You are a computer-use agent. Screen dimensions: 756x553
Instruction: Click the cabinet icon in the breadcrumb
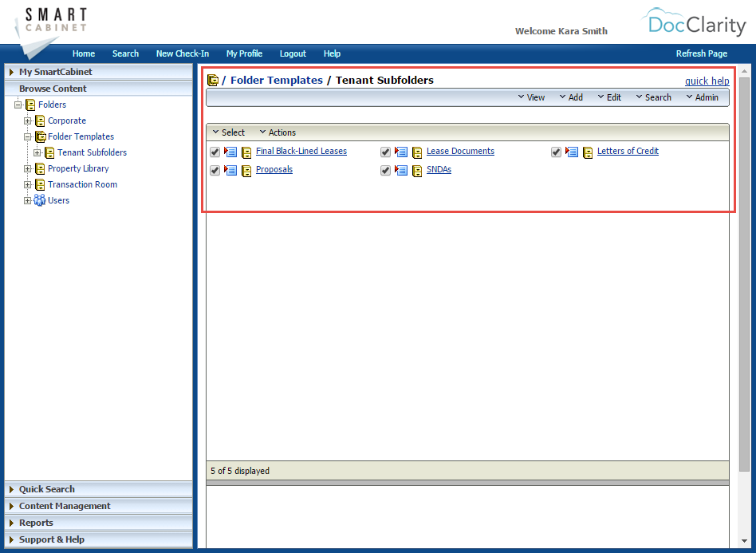[213, 80]
